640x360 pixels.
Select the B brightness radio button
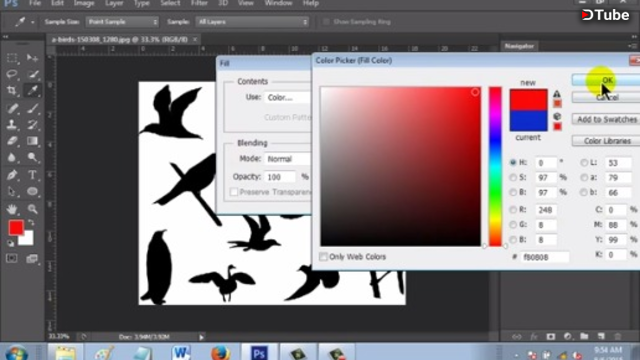pyautogui.click(x=513, y=192)
